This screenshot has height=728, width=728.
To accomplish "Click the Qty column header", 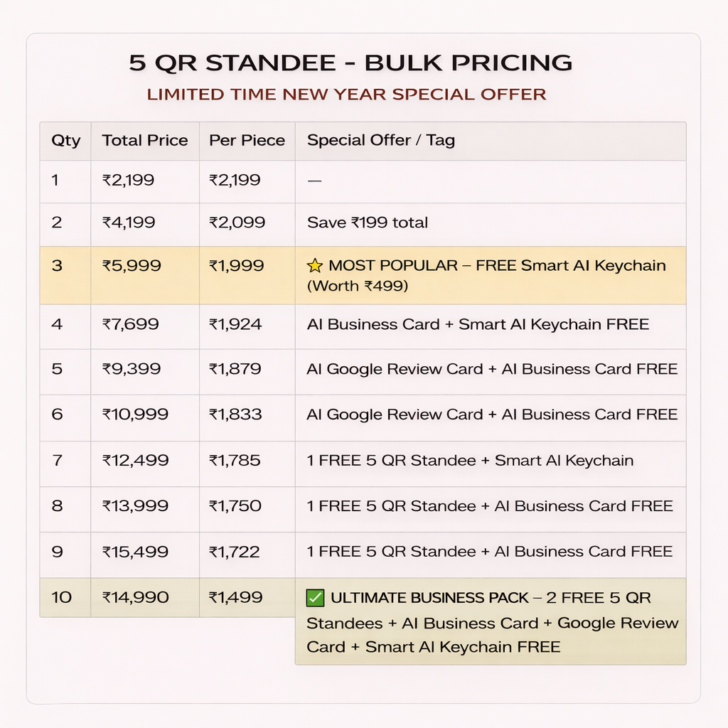I will (65, 141).
